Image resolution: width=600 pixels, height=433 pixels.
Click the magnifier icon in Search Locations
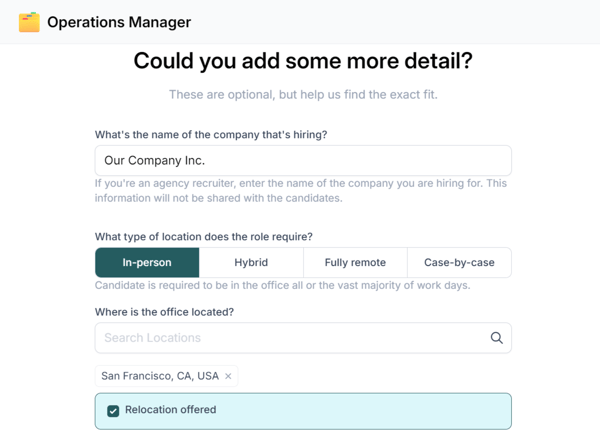coord(496,338)
